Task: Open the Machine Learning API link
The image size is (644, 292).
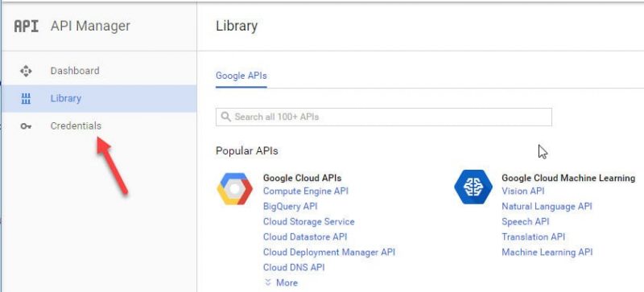Action: click(x=547, y=252)
